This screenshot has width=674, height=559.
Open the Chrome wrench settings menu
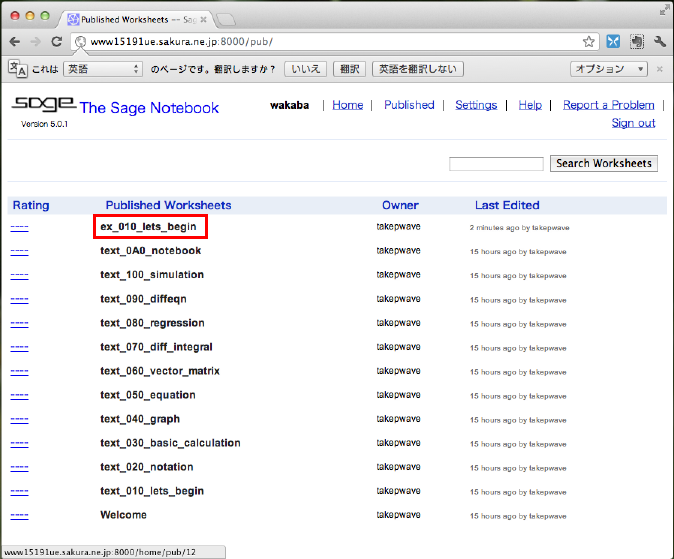(x=660, y=42)
